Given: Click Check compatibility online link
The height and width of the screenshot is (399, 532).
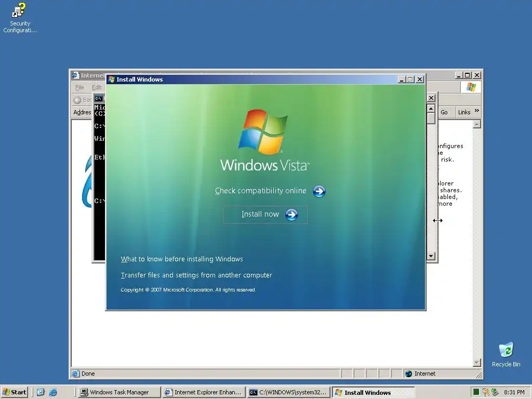Looking at the screenshot, I should pyautogui.click(x=261, y=191).
